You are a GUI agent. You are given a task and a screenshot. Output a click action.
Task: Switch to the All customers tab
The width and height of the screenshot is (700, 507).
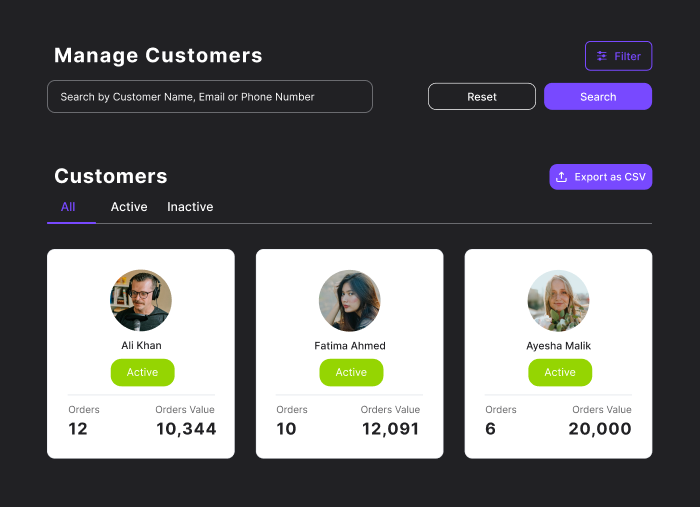(68, 207)
